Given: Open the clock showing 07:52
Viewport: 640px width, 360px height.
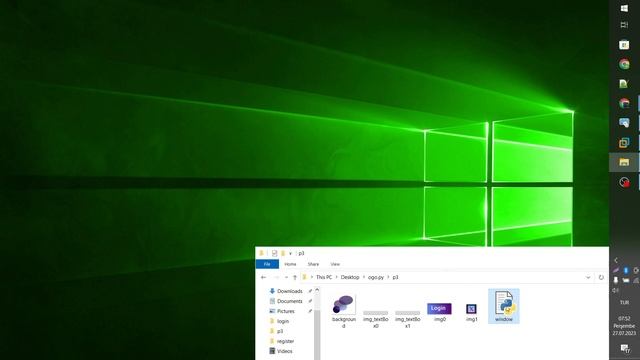Looking at the screenshot, I should pos(624,326).
